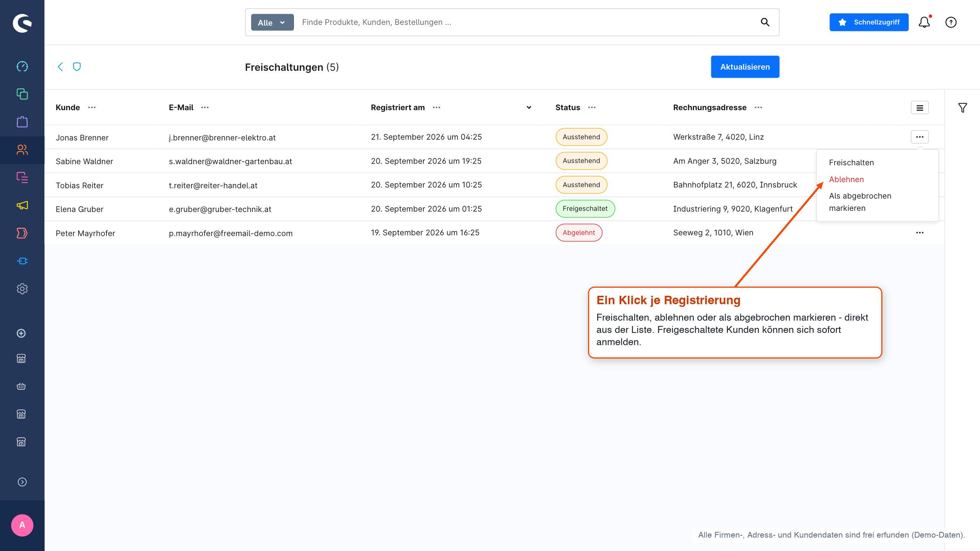Toggle sort arrow on Registriert am column
Image resolution: width=980 pixels, height=551 pixels.
coord(529,108)
